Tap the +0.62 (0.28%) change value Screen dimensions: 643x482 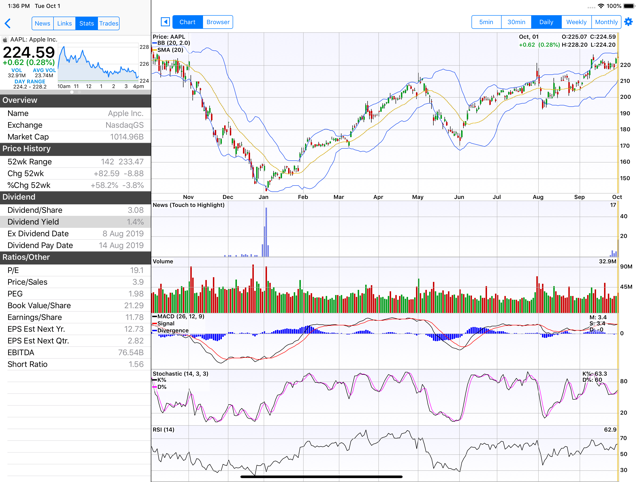point(29,62)
